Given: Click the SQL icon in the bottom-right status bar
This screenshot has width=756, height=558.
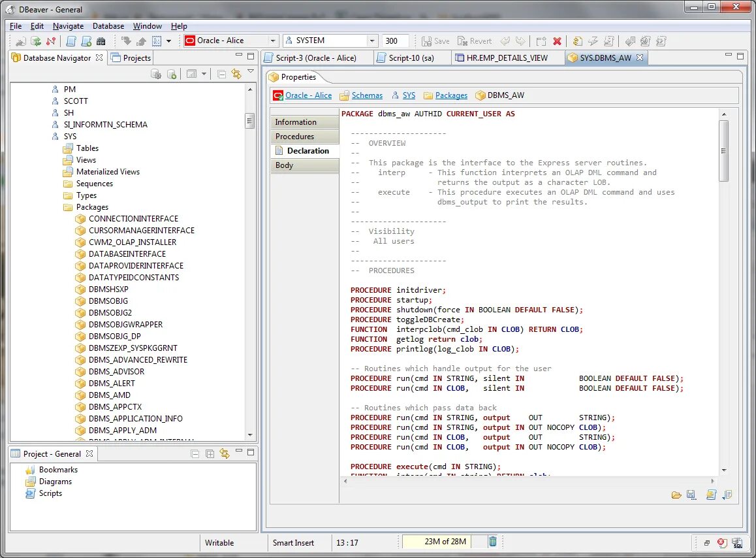Looking at the screenshot, I should 737,543.
